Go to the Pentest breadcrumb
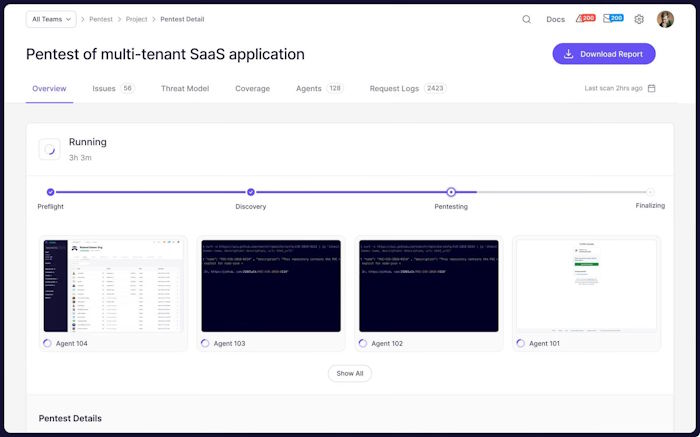 (x=101, y=19)
